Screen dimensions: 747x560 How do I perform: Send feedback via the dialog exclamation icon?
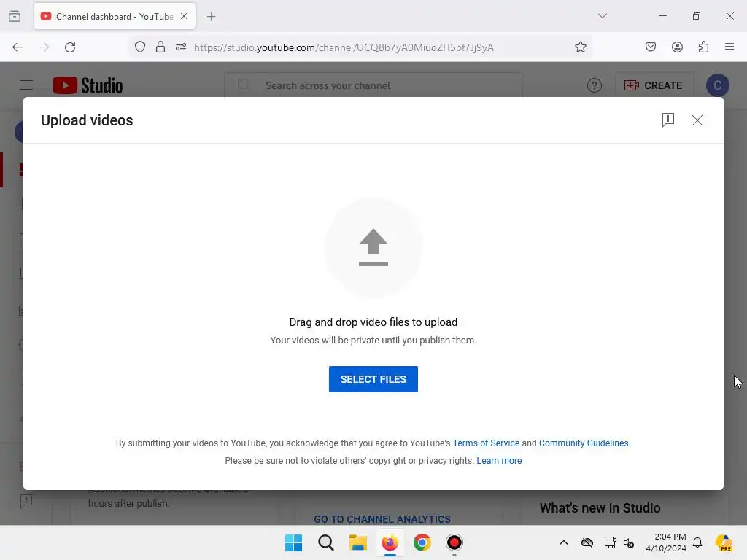[668, 120]
